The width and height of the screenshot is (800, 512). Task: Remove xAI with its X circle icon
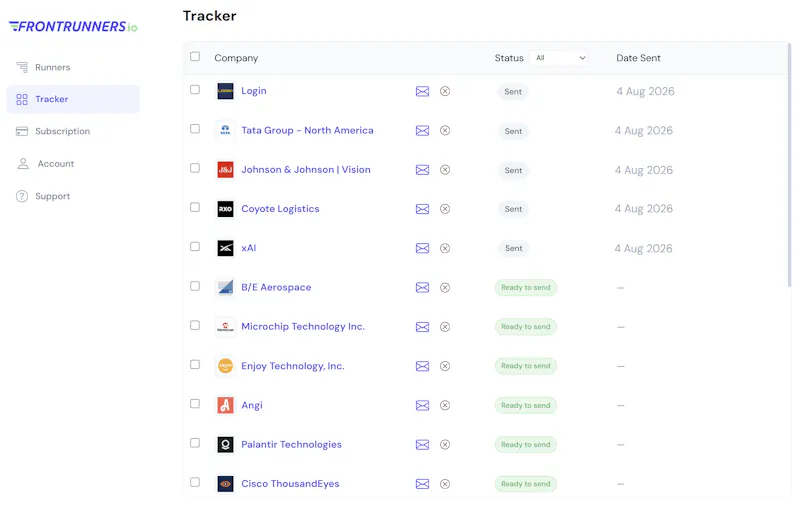(x=445, y=248)
